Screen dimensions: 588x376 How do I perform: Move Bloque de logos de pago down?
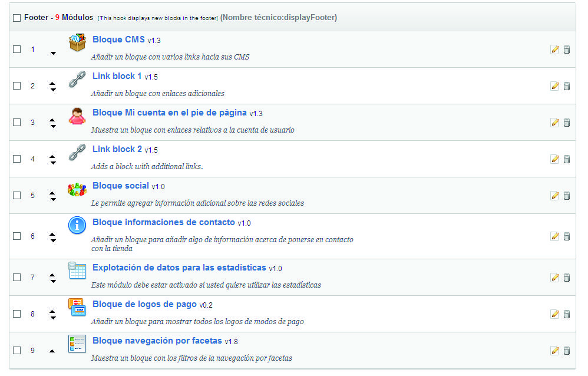coord(53,318)
